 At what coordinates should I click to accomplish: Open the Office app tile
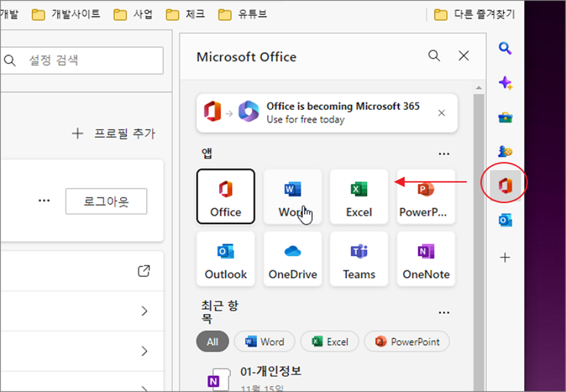tap(225, 196)
